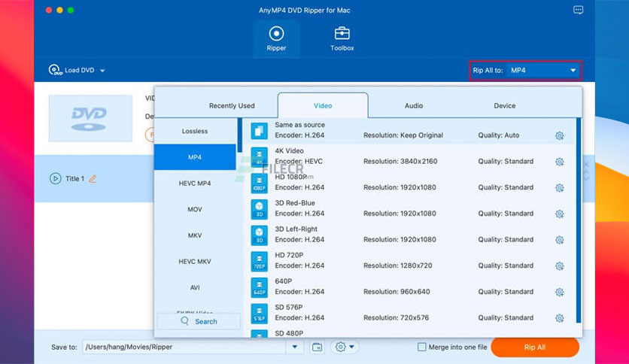The height and width of the screenshot is (364, 629).
Task: Expand the arrow beside the bottom settings gear
Action: pos(352,347)
